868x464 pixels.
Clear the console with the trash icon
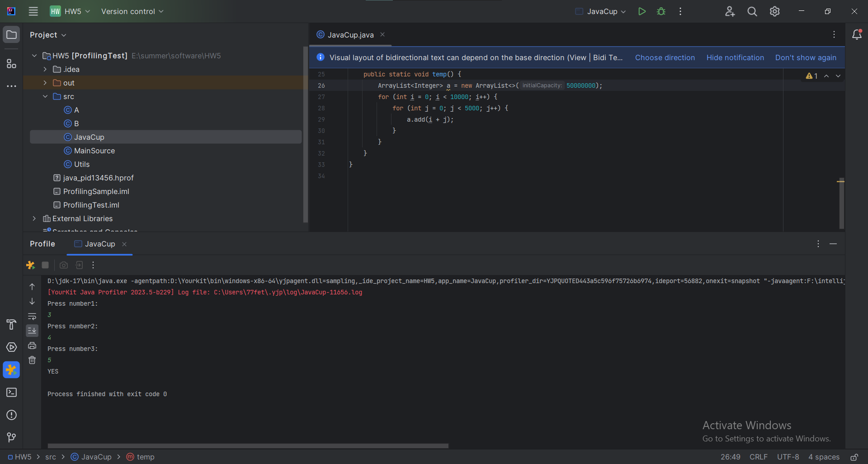pyautogui.click(x=32, y=360)
